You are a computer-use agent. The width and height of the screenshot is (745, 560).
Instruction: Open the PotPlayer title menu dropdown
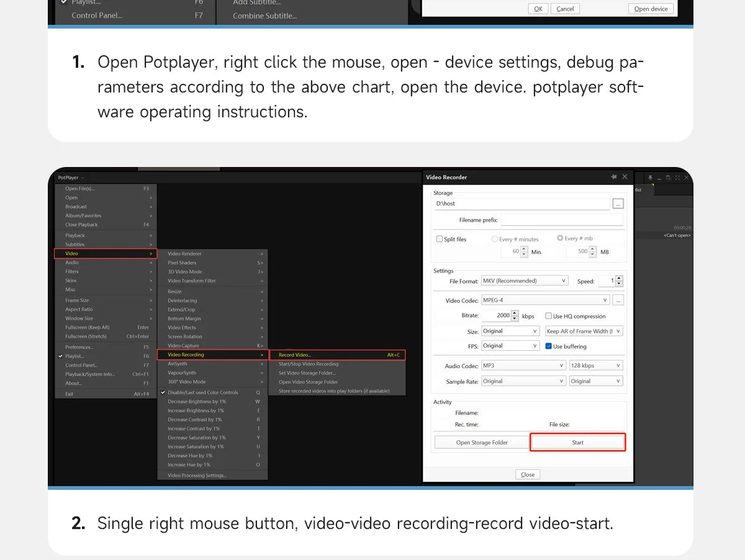71,178
